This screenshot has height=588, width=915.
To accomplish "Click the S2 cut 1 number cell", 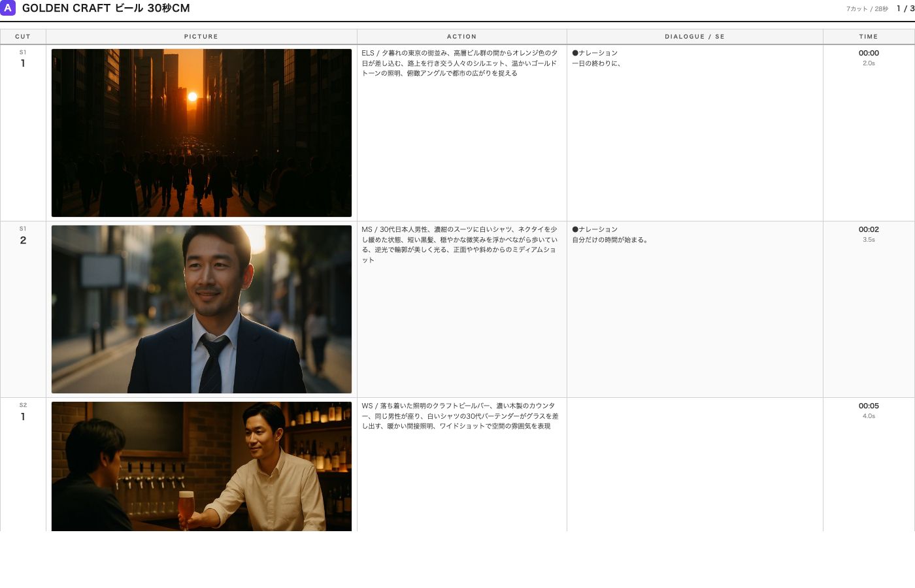I will [x=23, y=465].
